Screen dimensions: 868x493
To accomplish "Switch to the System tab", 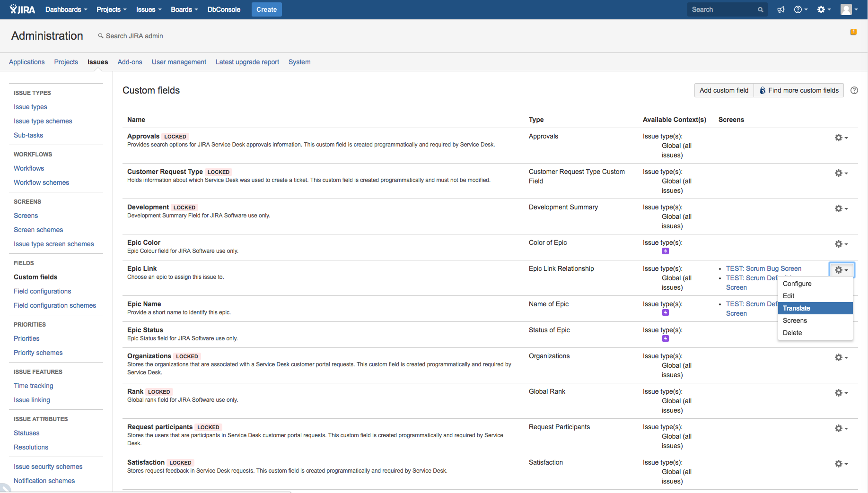I will [299, 62].
